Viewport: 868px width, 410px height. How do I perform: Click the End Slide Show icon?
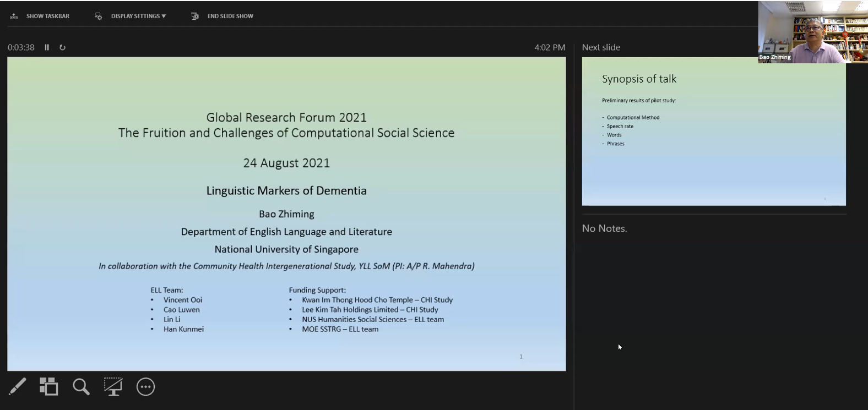point(195,16)
